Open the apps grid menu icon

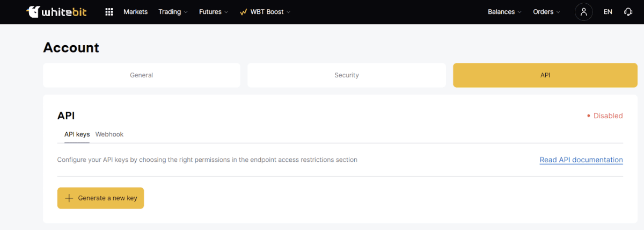[x=109, y=12]
